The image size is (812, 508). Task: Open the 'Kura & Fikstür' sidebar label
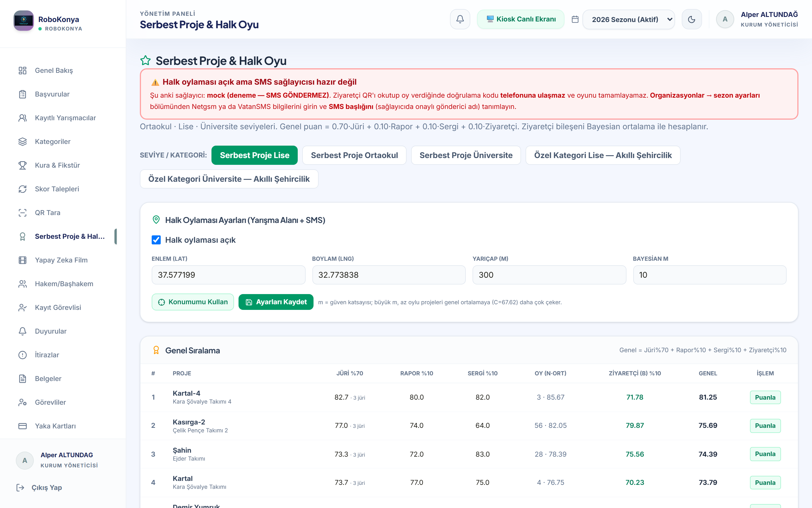pos(58,165)
